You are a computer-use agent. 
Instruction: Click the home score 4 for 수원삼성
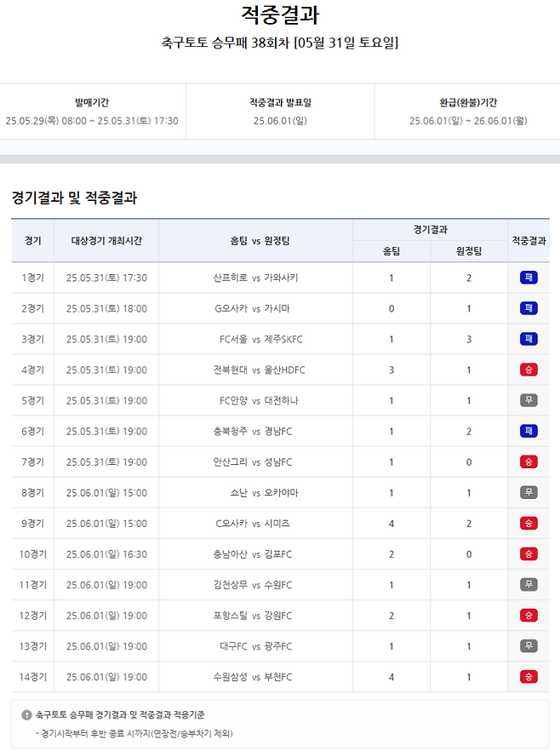[x=391, y=677]
